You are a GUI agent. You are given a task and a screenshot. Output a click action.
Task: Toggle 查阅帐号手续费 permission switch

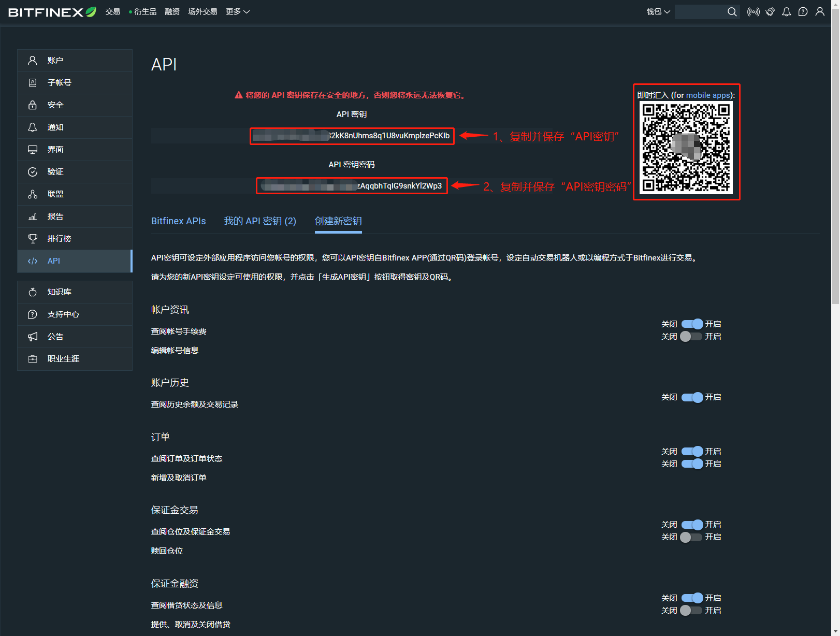(x=692, y=324)
